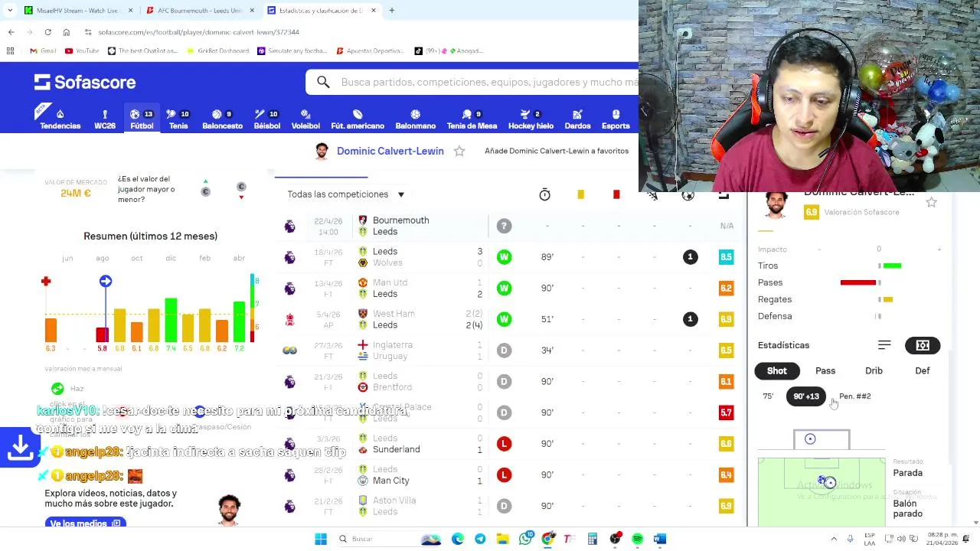Click the 5.7 rating for Crystal Palace match
The height and width of the screenshot is (551, 980).
coord(726,412)
